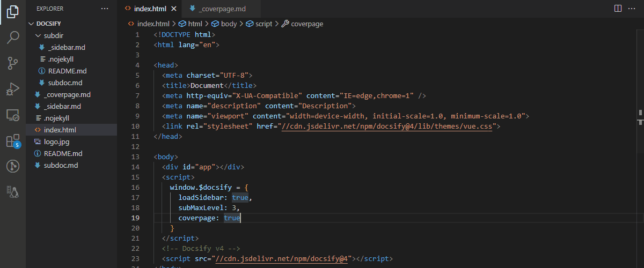Open the Explorer view in activity bar
The width and height of the screenshot is (644, 268).
[13, 12]
